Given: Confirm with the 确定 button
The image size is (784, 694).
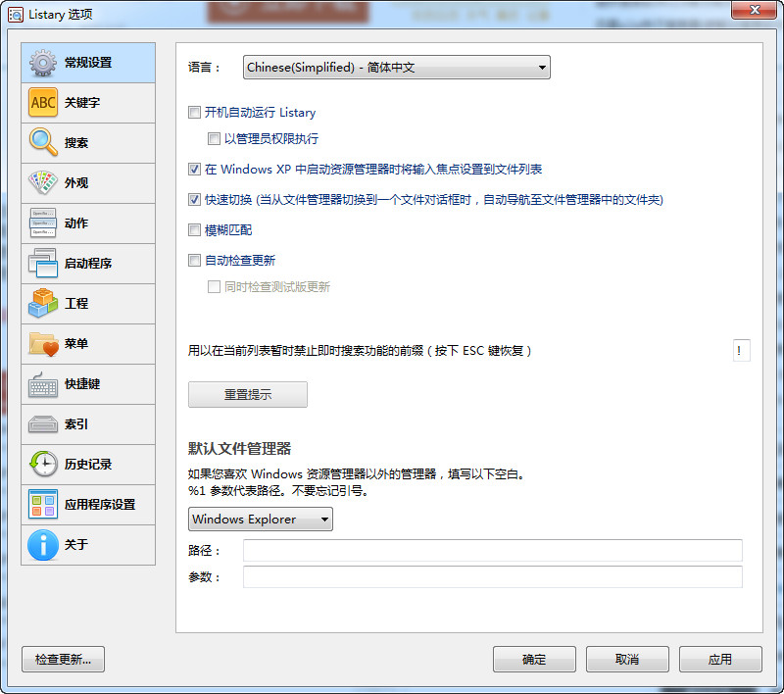Looking at the screenshot, I should pos(534,660).
